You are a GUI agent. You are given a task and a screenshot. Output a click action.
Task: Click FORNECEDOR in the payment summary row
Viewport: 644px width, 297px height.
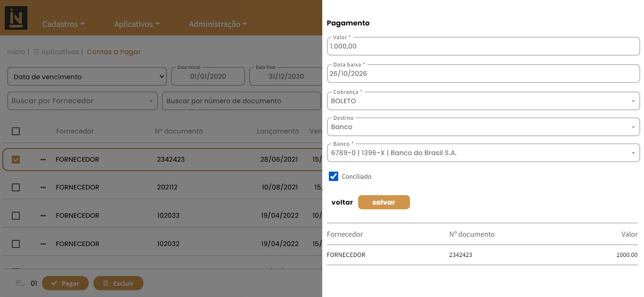[346, 255]
